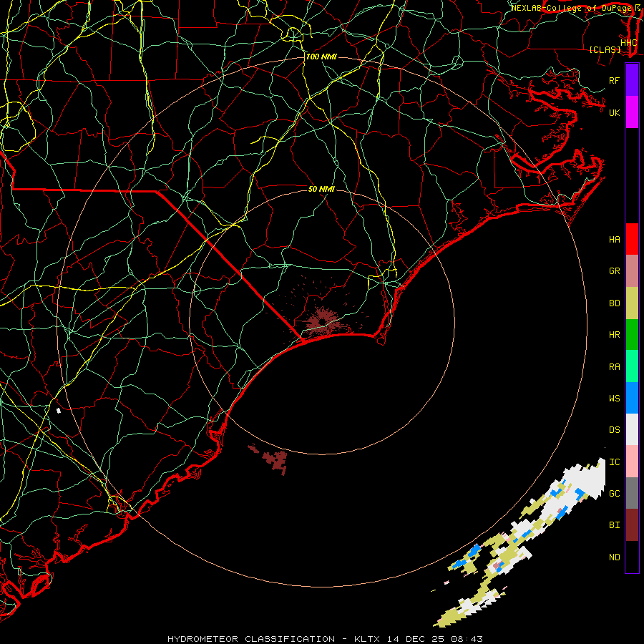Click the WS legend label
This screenshot has height=644, width=644.
[x=614, y=399]
